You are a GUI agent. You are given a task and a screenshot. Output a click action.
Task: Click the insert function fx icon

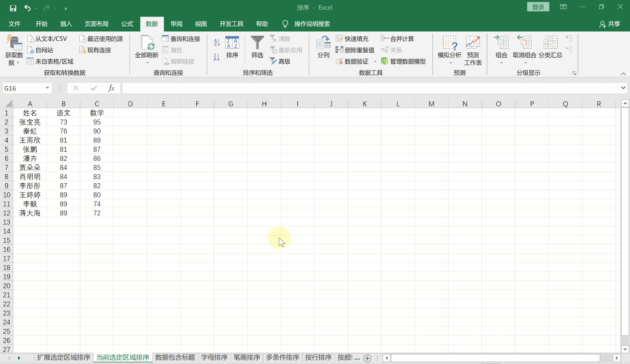coord(111,88)
